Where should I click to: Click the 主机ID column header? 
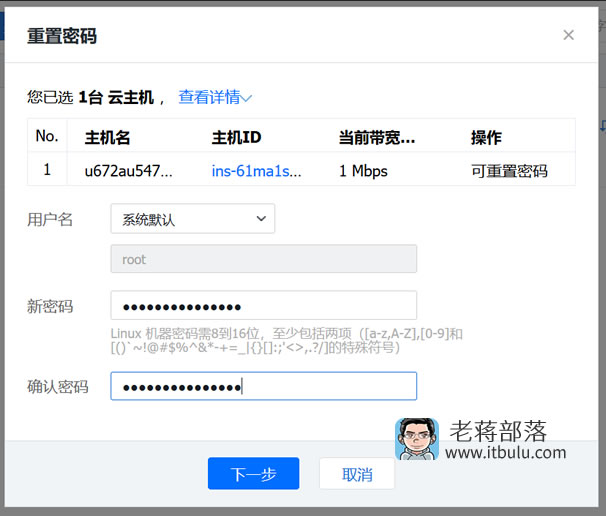point(236,137)
